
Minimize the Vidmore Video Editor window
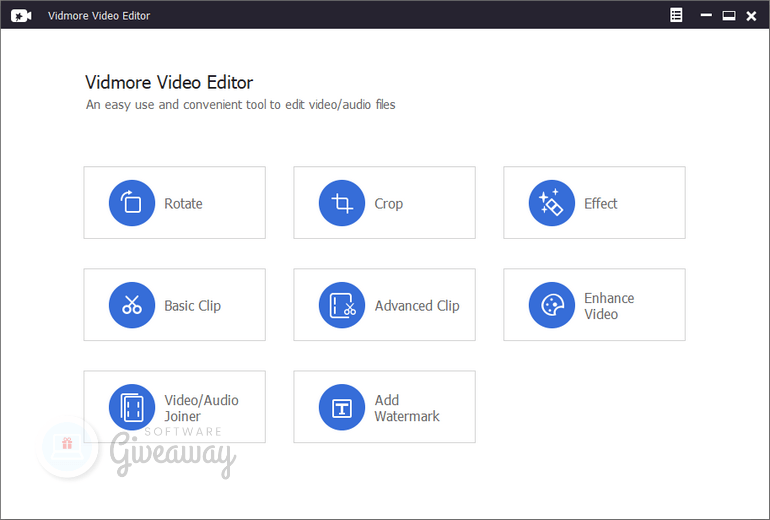706,15
